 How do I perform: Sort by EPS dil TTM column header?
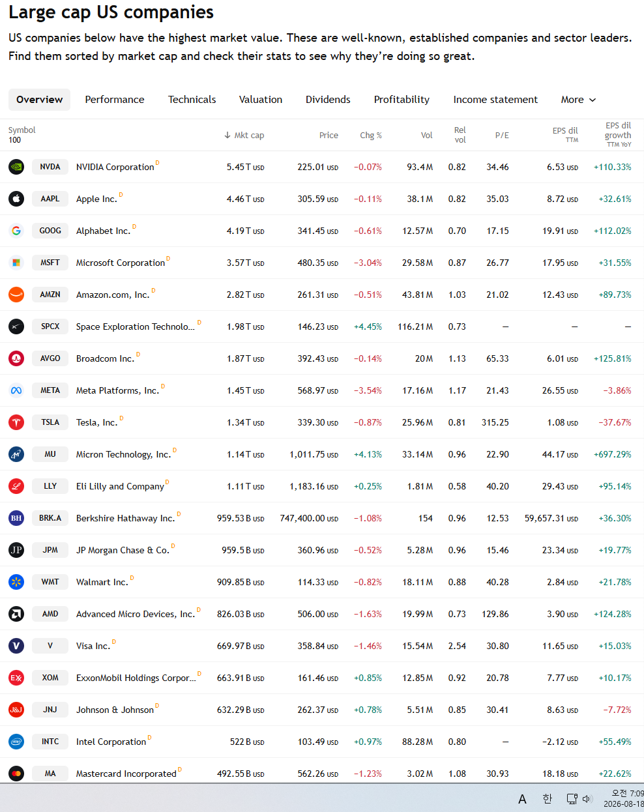click(565, 134)
